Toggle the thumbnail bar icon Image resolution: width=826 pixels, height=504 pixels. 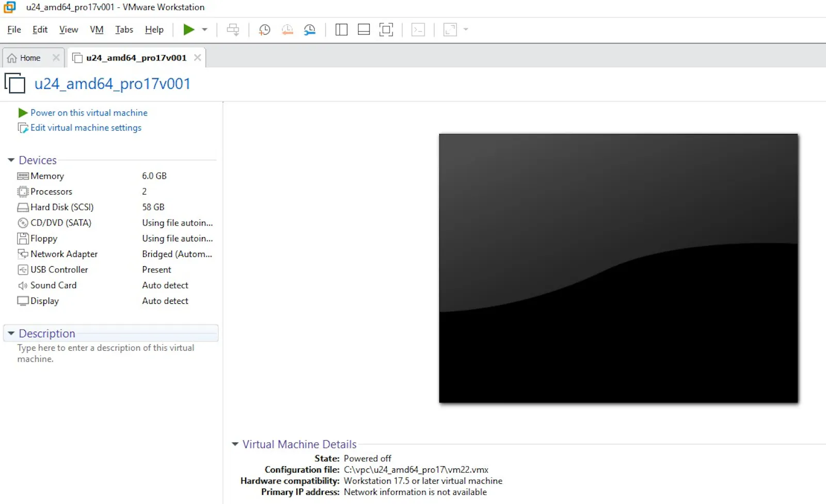[363, 30]
